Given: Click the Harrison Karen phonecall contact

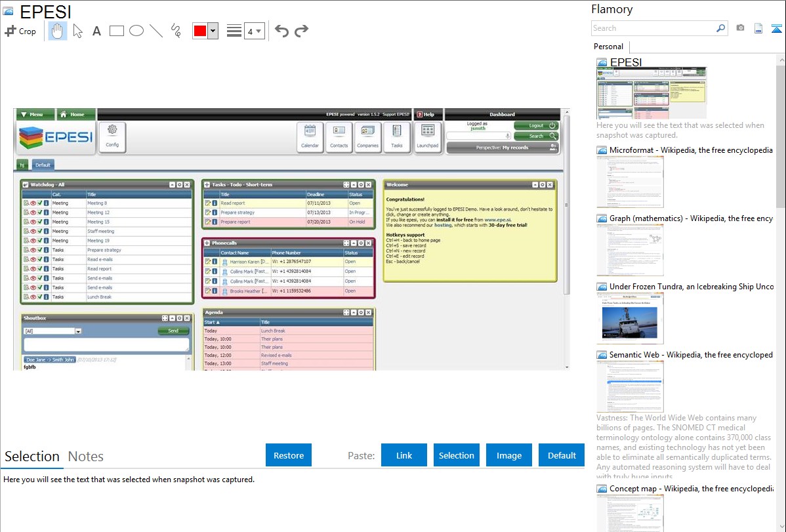Looking at the screenshot, I should point(249,262).
